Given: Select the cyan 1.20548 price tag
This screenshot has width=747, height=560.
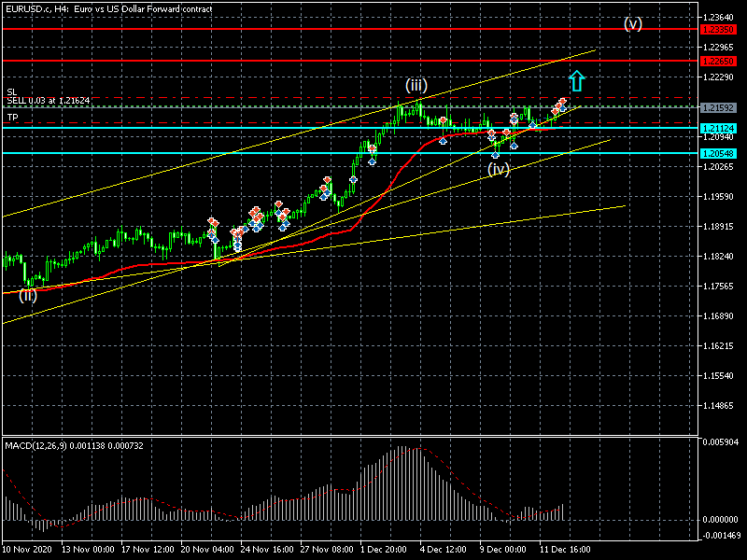Looking at the screenshot, I should [x=718, y=153].
